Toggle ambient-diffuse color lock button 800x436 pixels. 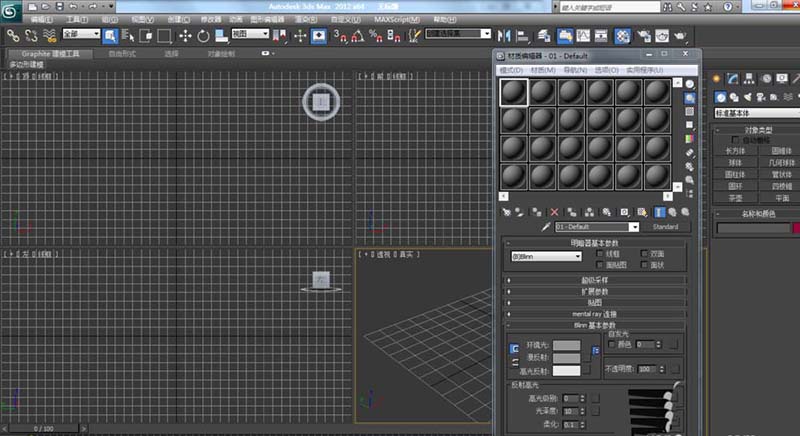514,349
